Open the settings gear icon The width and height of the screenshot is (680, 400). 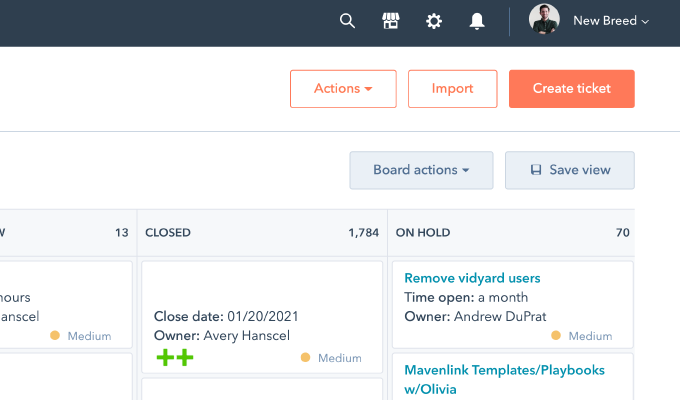click(x=434, y=21)
